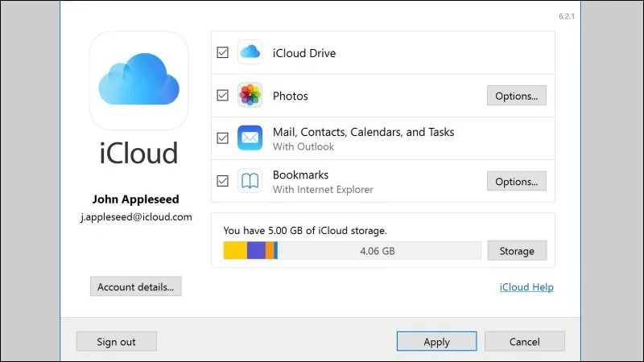Click the iCloud Drive label

coord(304,53)
